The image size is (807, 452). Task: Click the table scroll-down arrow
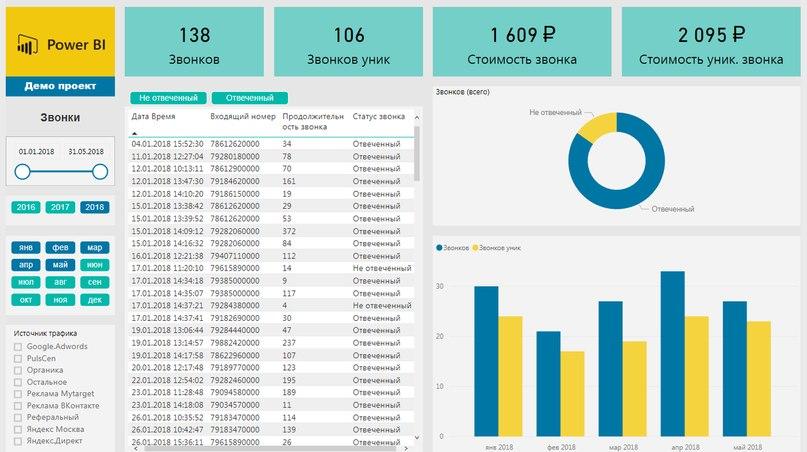tap(417, 438)
